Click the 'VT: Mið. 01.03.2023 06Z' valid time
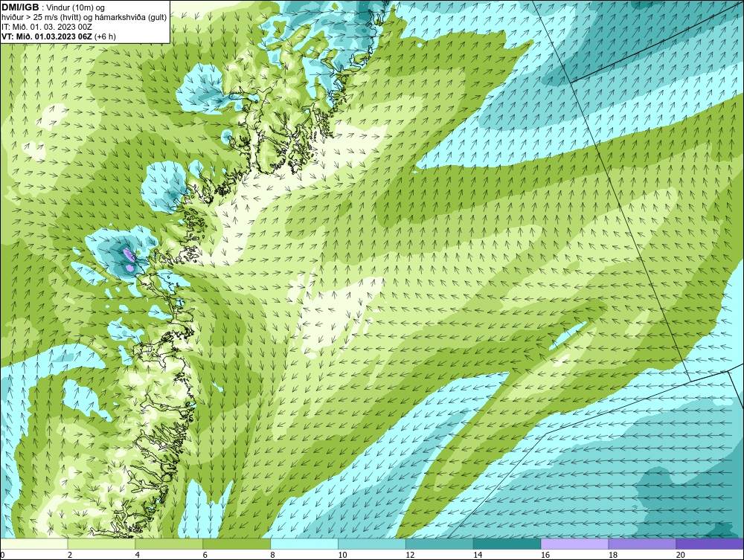The height and width of the screenshot is (560, 744). [x=47, y=36]
